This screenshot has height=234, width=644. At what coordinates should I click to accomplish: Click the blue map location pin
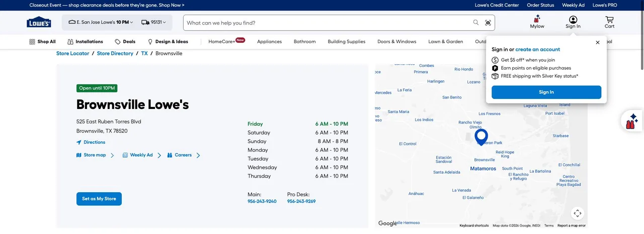481,137
